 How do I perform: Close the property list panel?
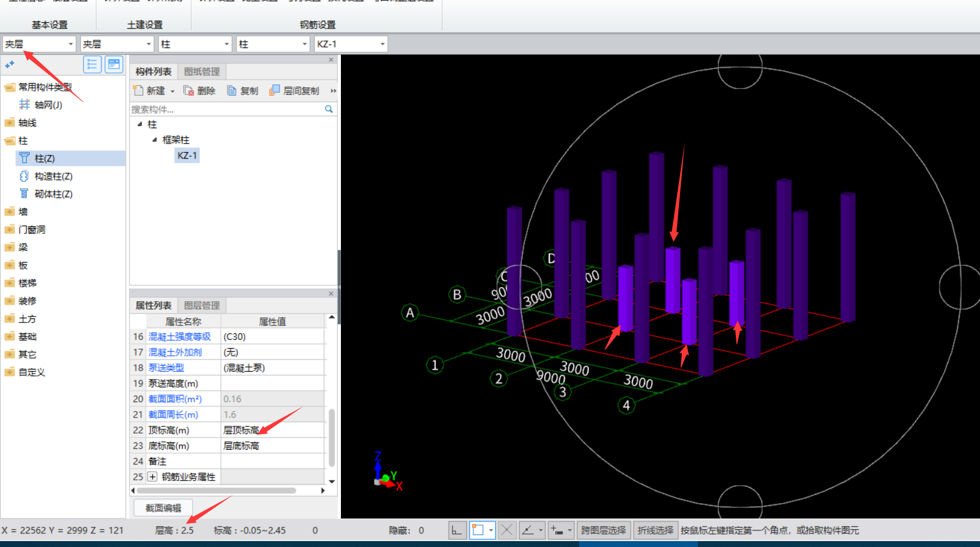(331, 293)
